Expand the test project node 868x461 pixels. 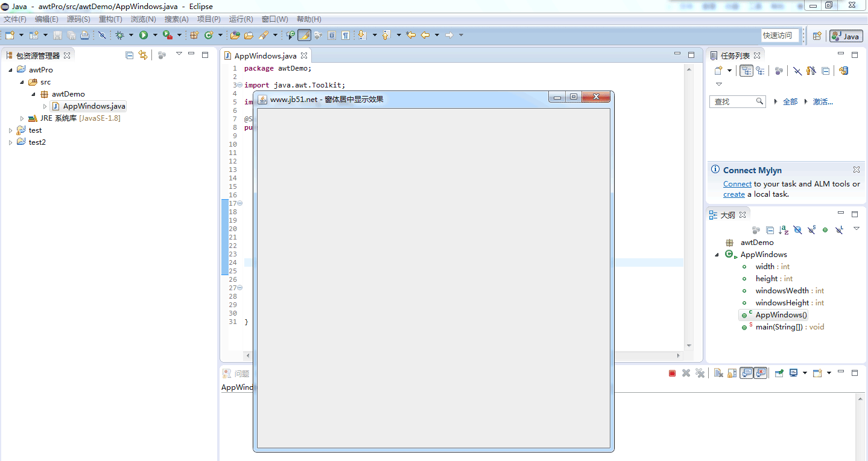pos(10,130)
